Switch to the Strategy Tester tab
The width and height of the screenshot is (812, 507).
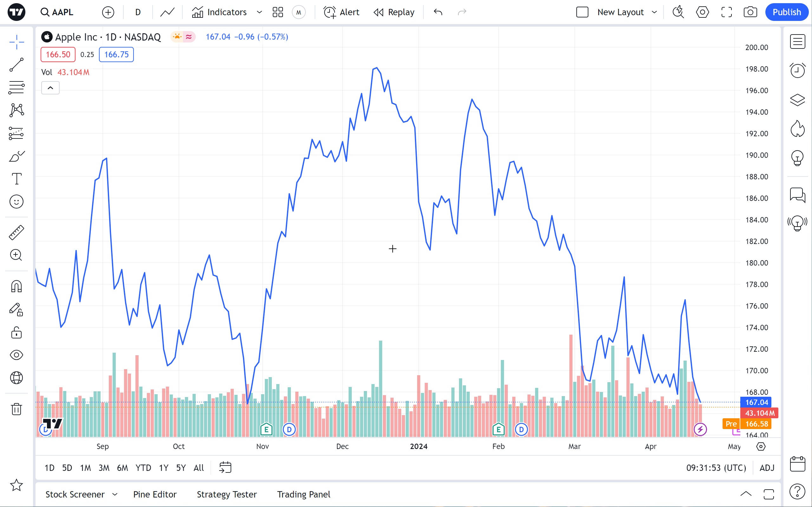tap(226, 494)
